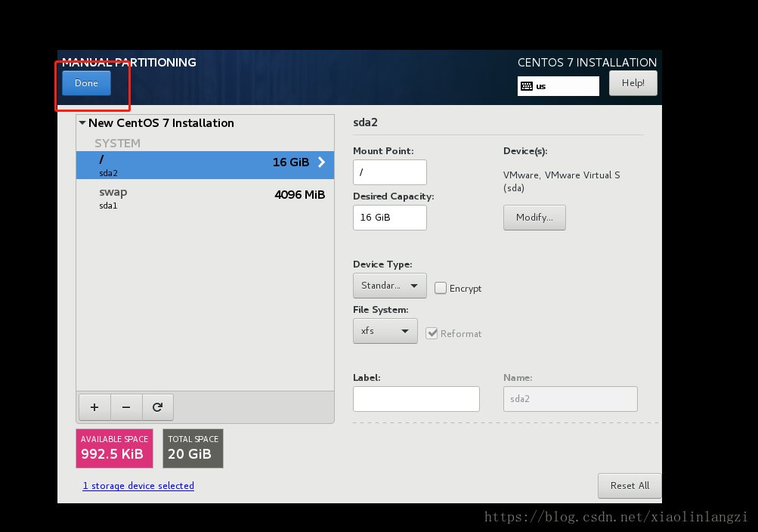Enable the Encrypt checkbox
This screenshot has width=758, height=532.
(x=441, y=288)
